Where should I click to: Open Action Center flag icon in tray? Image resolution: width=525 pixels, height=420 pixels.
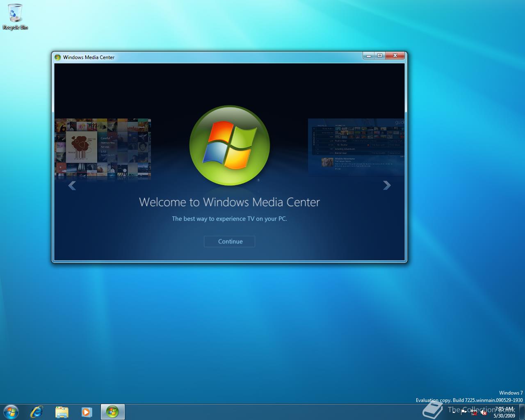pyautogui.click(x=464, y=412)
